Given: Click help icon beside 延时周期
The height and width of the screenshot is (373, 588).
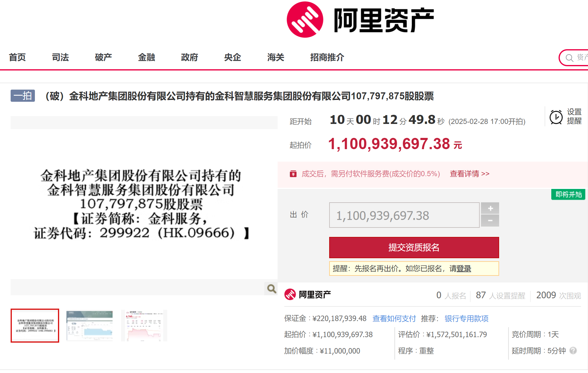Looking at the screenshot, I should tap(573, 351).
